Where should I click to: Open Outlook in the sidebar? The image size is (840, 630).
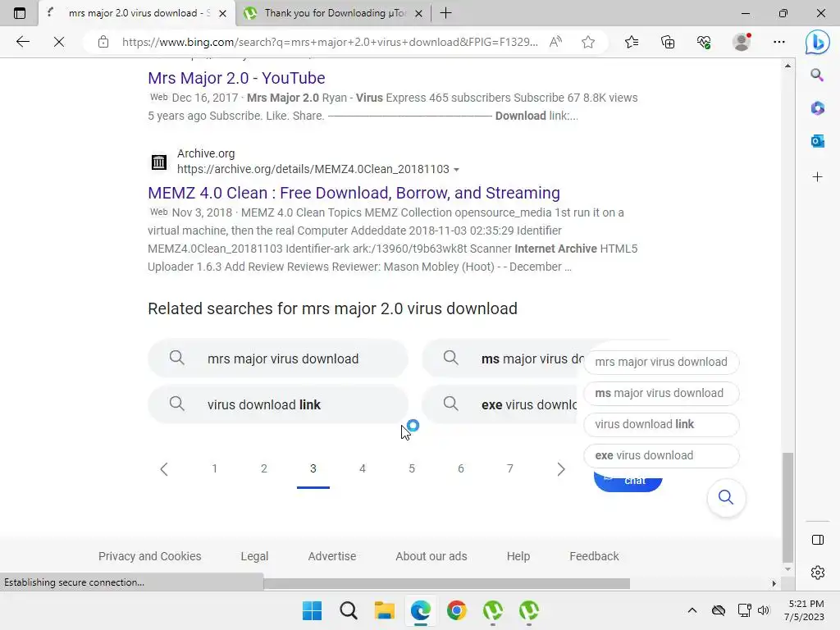tap(817, 141)
